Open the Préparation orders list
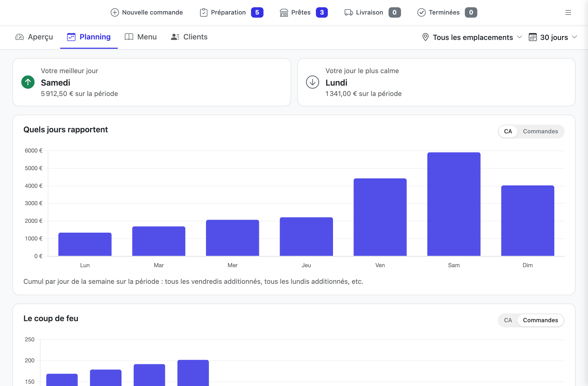Screen dimensions: 588x386 tap(231, 12)
